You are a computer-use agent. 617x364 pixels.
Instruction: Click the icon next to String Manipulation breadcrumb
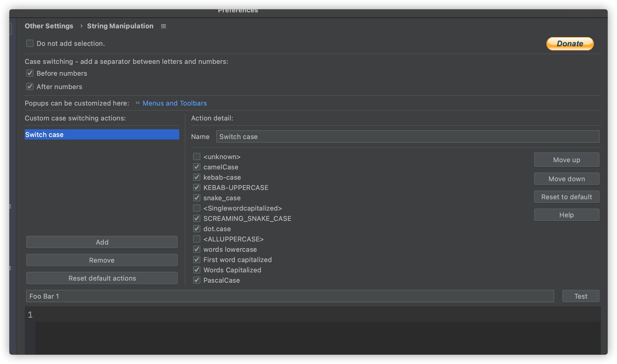(163, 26)
